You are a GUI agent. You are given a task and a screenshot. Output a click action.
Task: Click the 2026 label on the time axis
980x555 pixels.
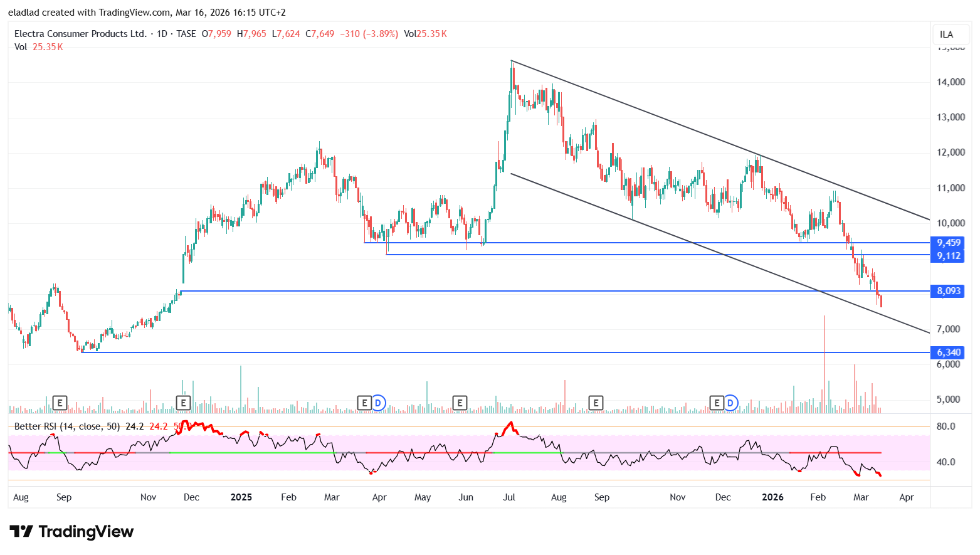[772, 497]
